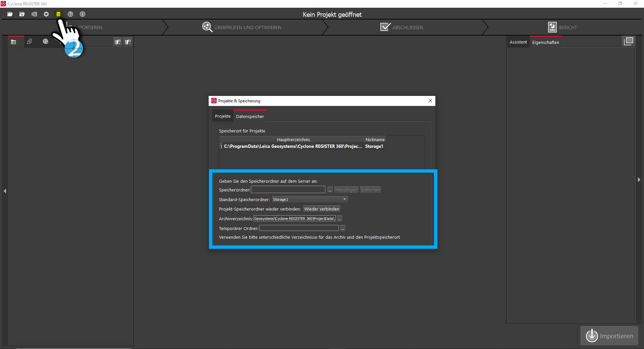The height and width of the screenshot is (349, 644).
Task: Collapse right panel with the arrow
Action: click(x=639, y=180)
